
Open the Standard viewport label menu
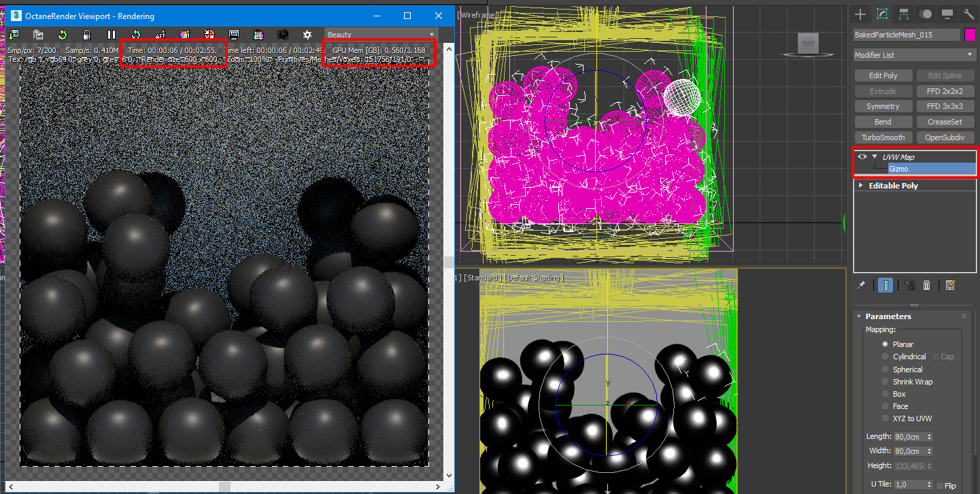pyautogui.click(x=483, y=278)
